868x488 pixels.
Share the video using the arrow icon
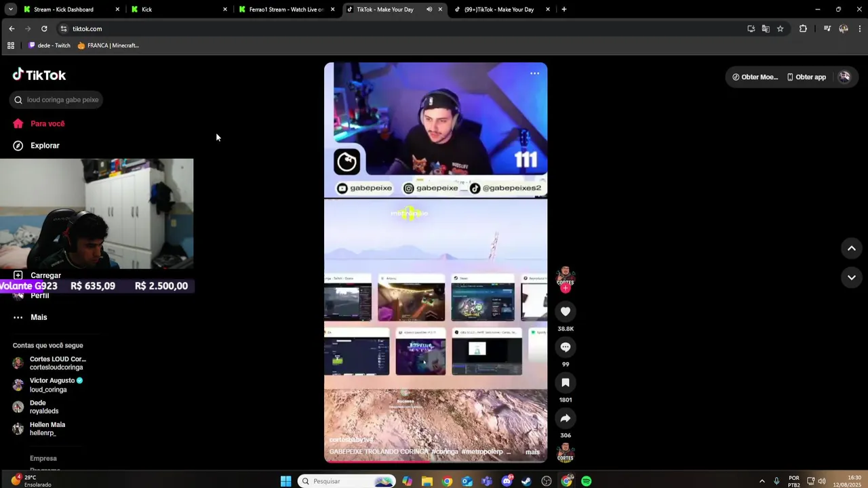coord(565,418)
